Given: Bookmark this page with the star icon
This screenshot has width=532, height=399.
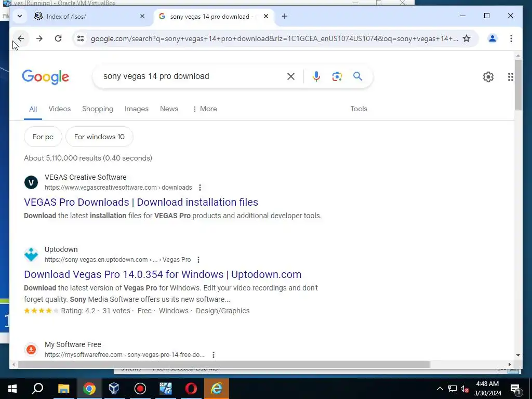Looking at the screenshot, I should pyautogui.click(x=467, y=38).
